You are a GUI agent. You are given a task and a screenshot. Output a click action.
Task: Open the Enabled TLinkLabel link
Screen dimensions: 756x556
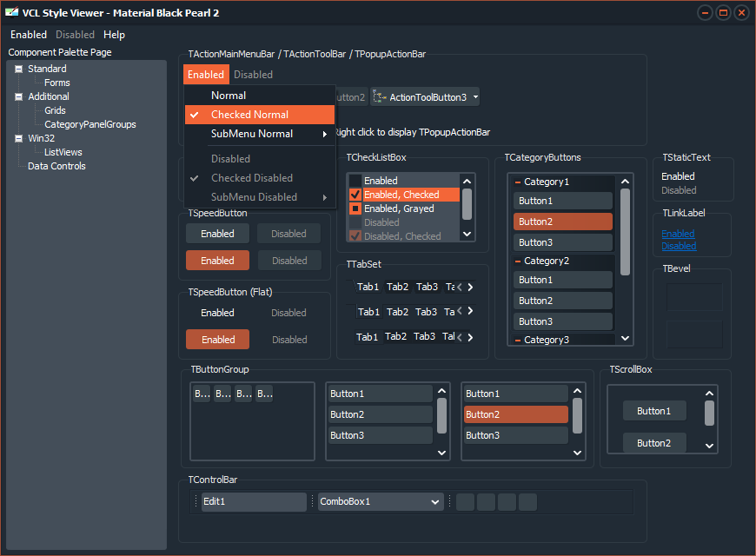678,234
